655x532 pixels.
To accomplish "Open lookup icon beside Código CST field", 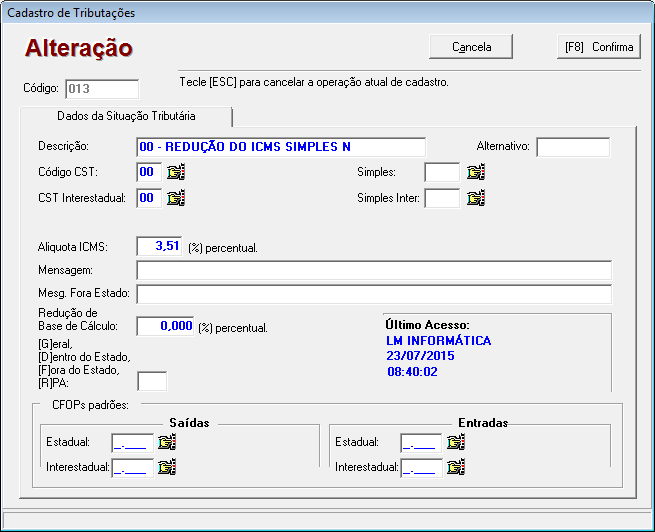I will pos(176,172).
